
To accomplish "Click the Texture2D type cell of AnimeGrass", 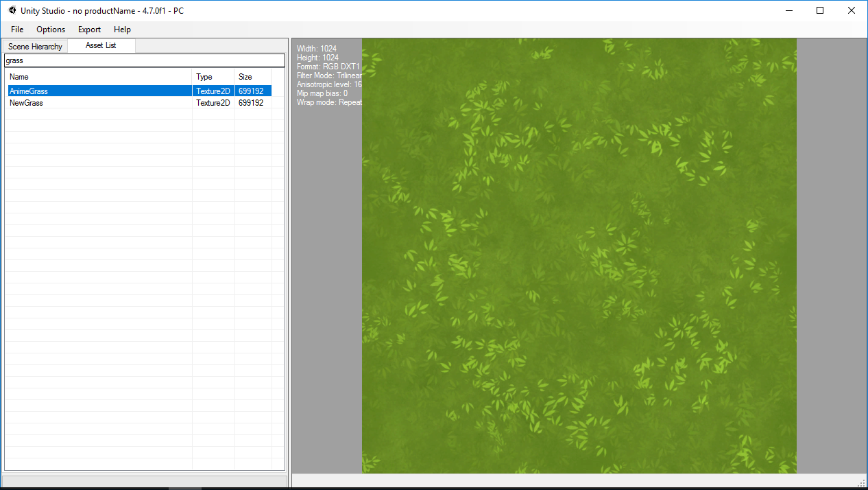I will coord(213,91).
